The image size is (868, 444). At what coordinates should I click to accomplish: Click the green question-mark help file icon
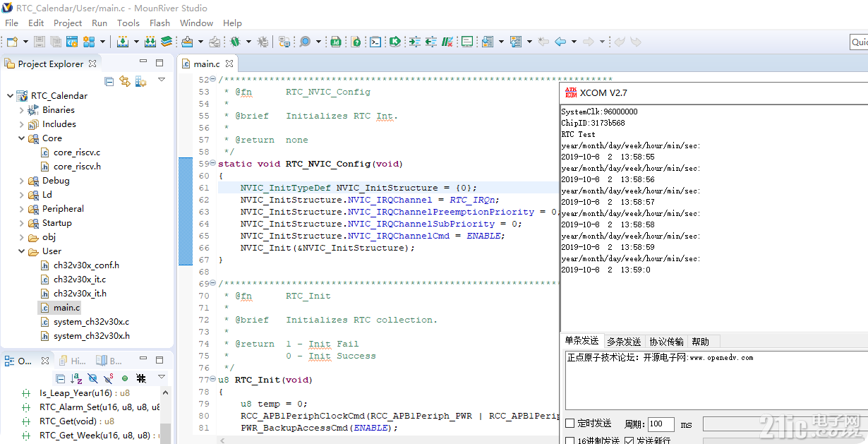(x=356, y=42)
